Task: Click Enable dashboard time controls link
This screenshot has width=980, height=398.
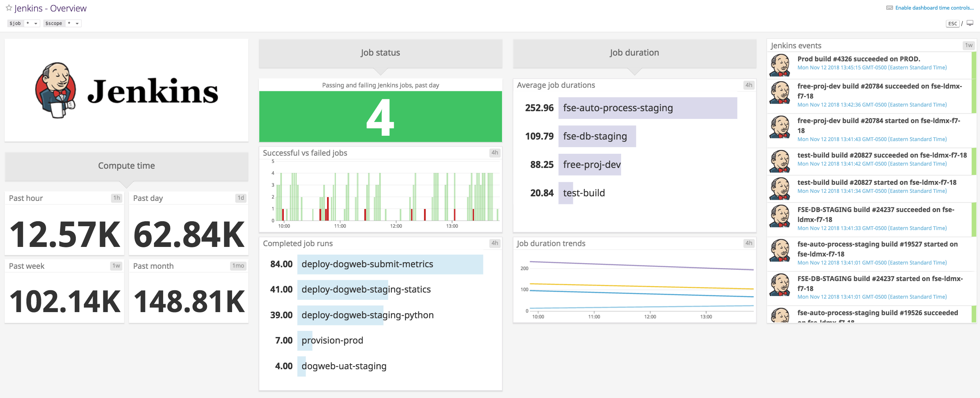Action: (x=934, y=8)
